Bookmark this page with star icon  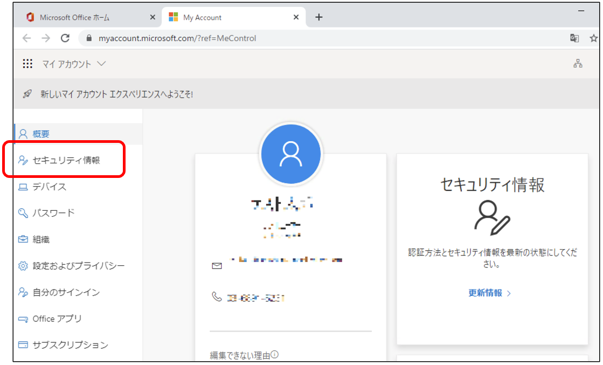593,38
